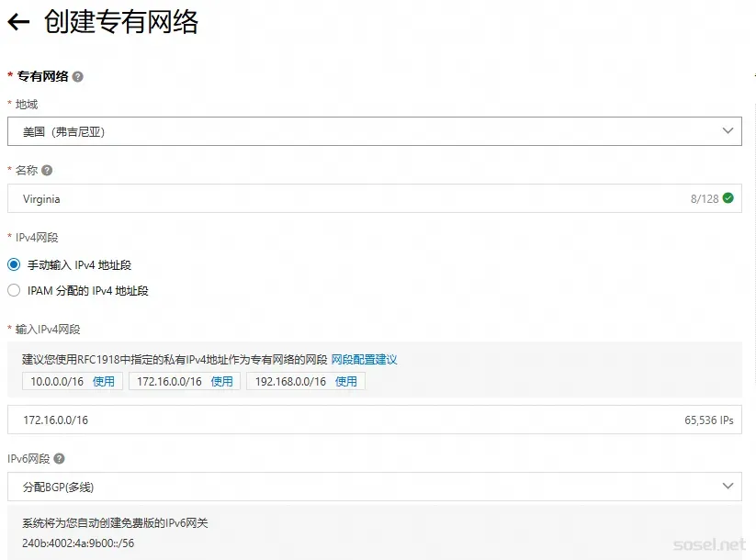Open the IPv6网段 dropdown 分配BGP(多线)
This screenshot has width=756, height=560.
click(375, 487)
